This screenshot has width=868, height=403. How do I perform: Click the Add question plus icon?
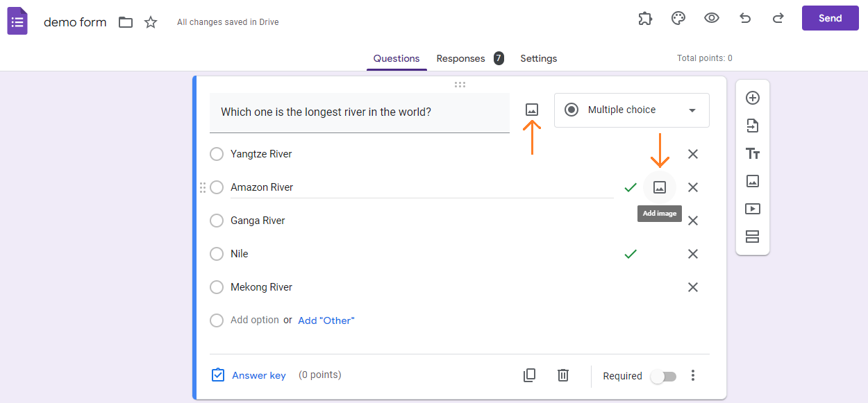tap(752, 98)
